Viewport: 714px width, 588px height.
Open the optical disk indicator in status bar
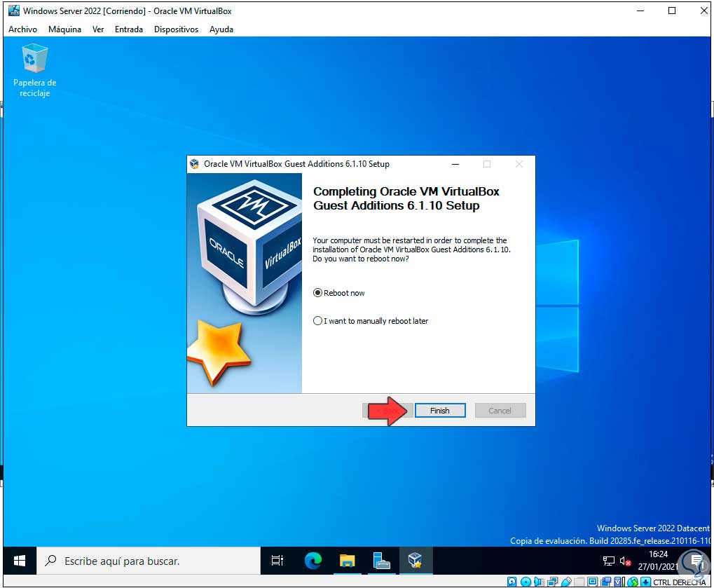pyautogui.click(x=526, y=582)
